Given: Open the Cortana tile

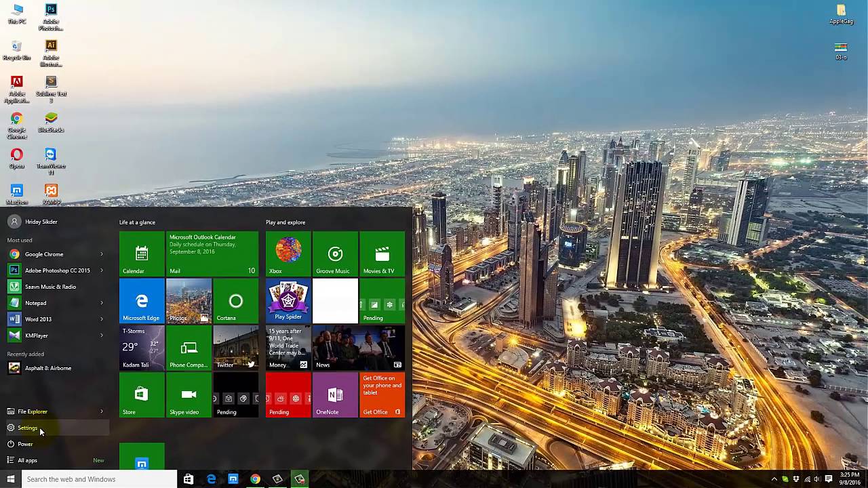Looking at the screenshot, I should point(235,300).
